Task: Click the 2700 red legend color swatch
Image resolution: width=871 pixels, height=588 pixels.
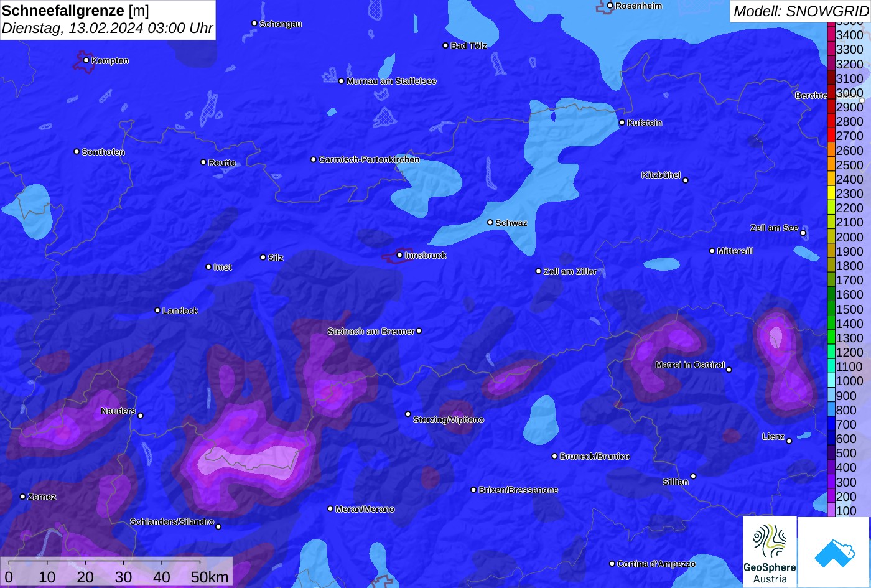Action: tap(831, 136)
